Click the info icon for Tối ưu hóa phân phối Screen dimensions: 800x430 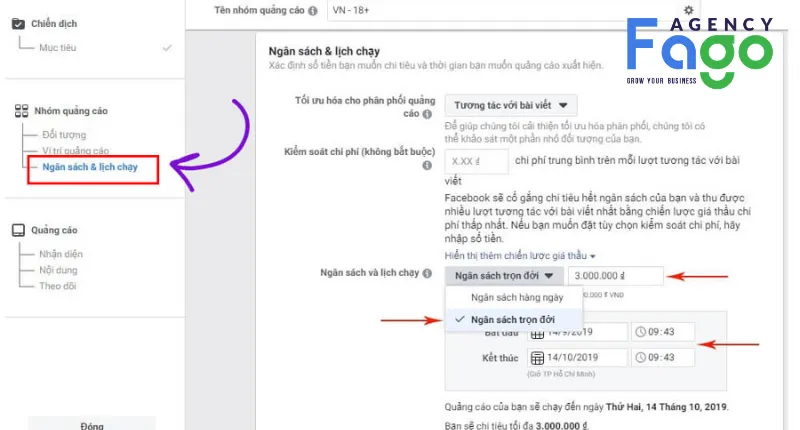[427, 114]
